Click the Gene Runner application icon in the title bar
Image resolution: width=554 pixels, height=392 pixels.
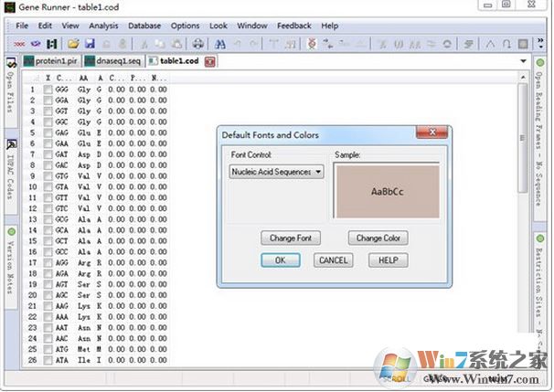click(x=9, y=7)
